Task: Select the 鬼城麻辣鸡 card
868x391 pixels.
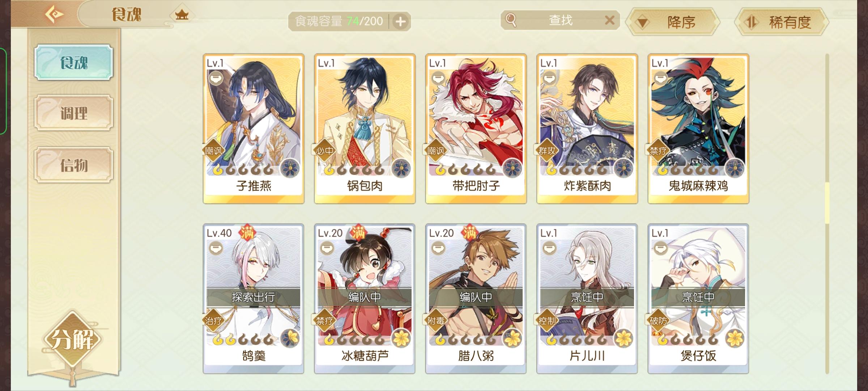Action: [x=698, y=129]
